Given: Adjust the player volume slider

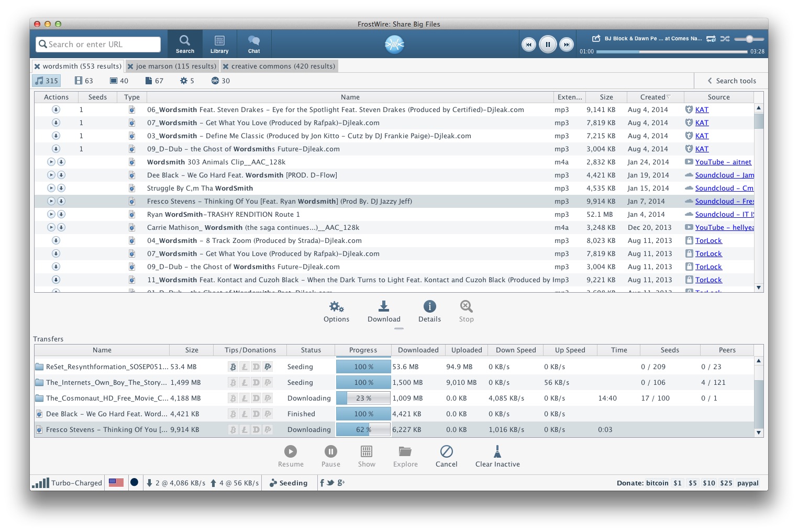Looking at the screenshot, I should coord(749,39).
